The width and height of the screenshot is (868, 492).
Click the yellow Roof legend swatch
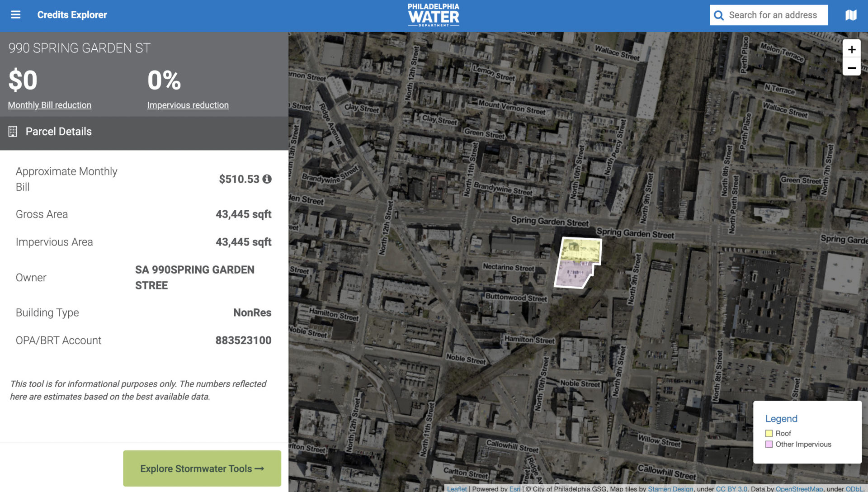(769, 433)
